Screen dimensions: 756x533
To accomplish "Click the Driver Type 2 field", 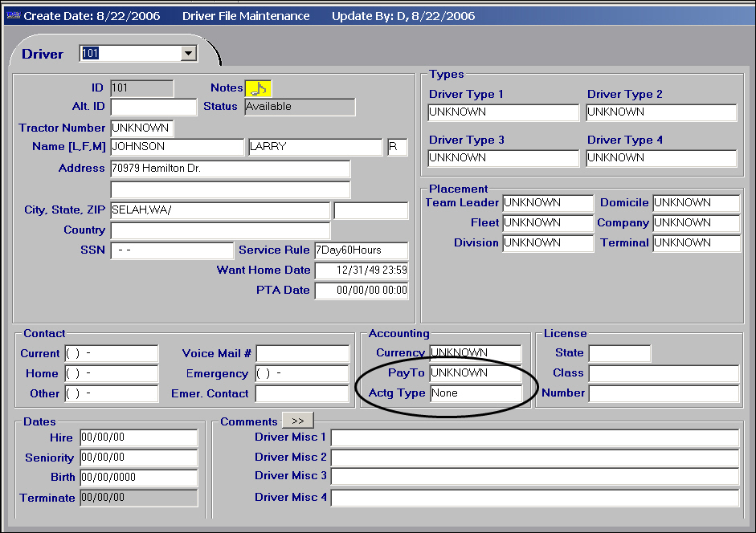I will pos(661,112).
